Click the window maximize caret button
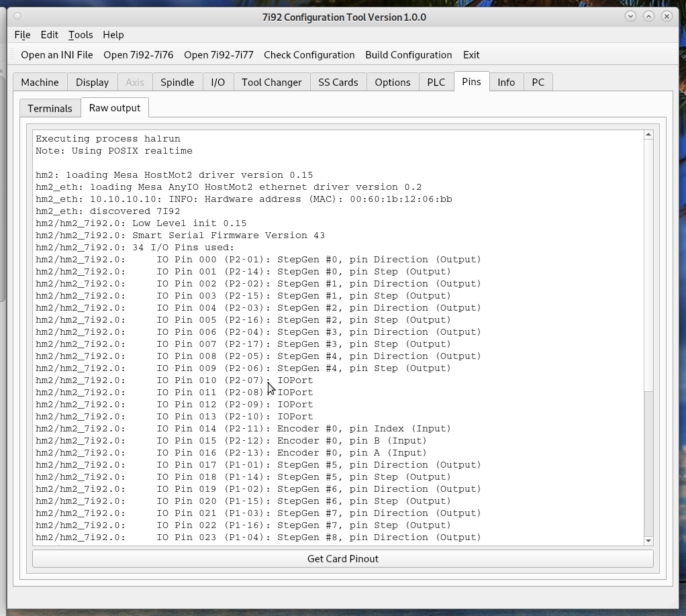Image resolution: width=686 pixels, height=616 pixels. pyautogui.click(x=648, y=16)
